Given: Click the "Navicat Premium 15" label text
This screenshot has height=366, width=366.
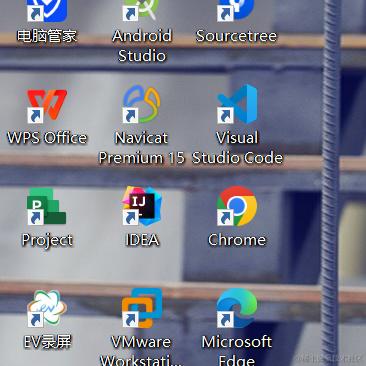Looking at the screenshot, I should pyautogui.click(x=142, y=148).
